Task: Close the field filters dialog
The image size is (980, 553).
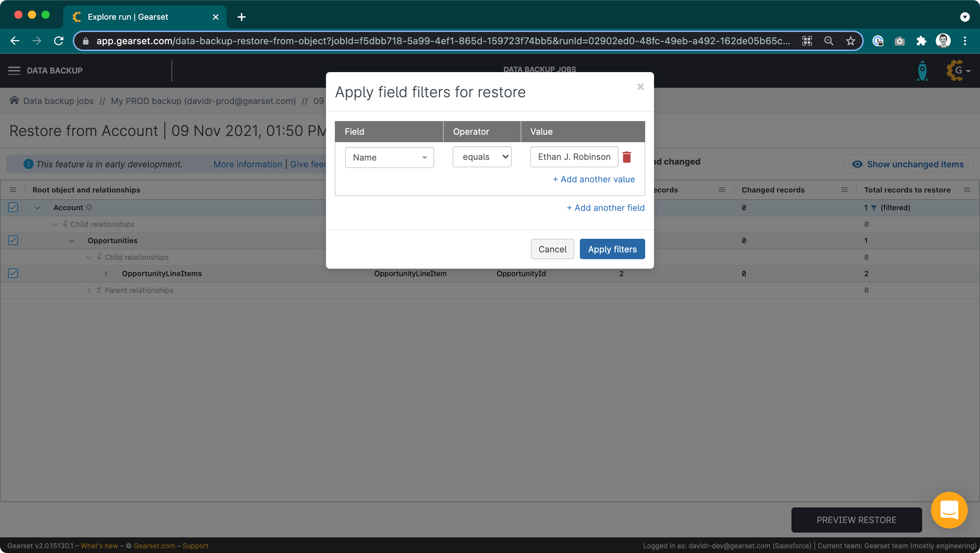Action: pos(640,87)
